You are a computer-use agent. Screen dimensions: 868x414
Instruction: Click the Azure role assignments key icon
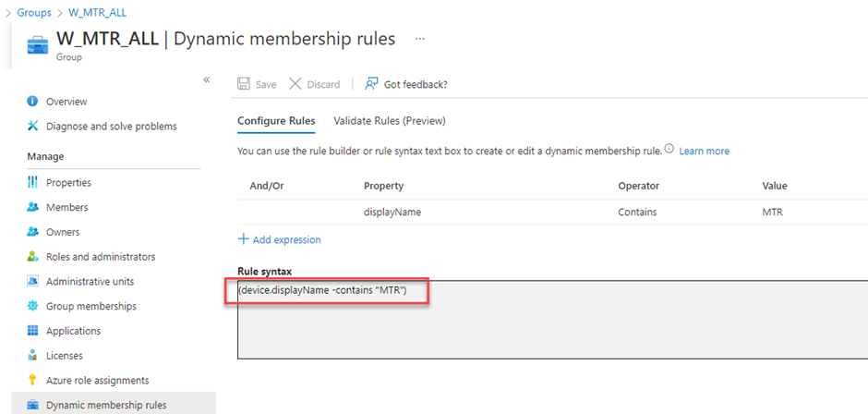(32, 380)
